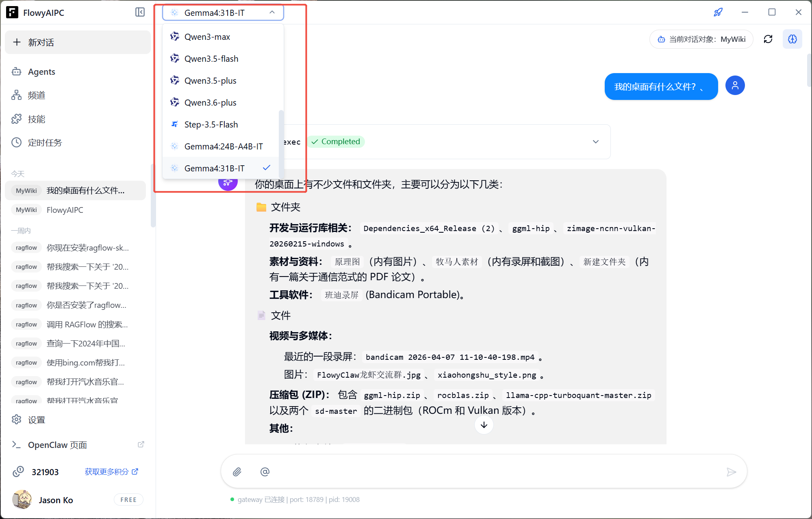Screen dimensions: 812x519
Task: Click the Agents robot icon
Action: click(x=16, y=71)
